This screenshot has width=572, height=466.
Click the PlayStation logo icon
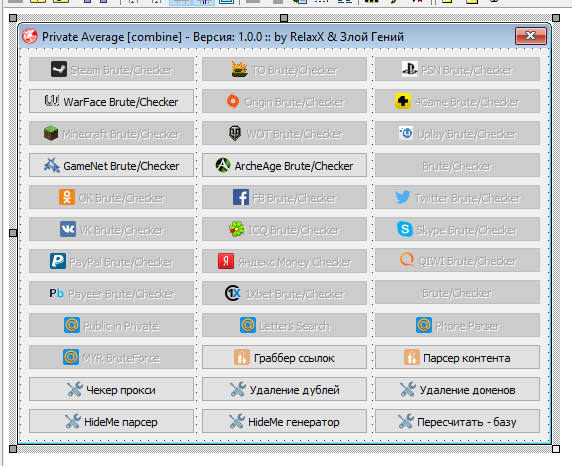(x=409, y=69)
